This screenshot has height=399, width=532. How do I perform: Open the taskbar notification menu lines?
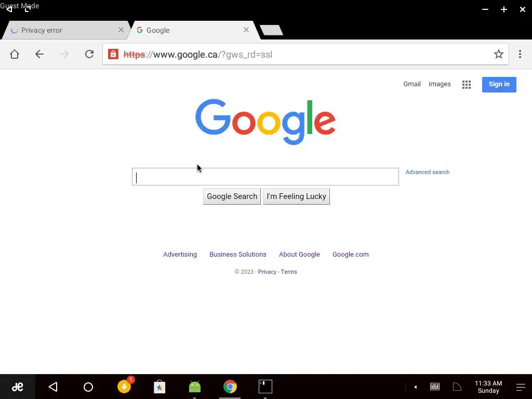tap(521, 387)
